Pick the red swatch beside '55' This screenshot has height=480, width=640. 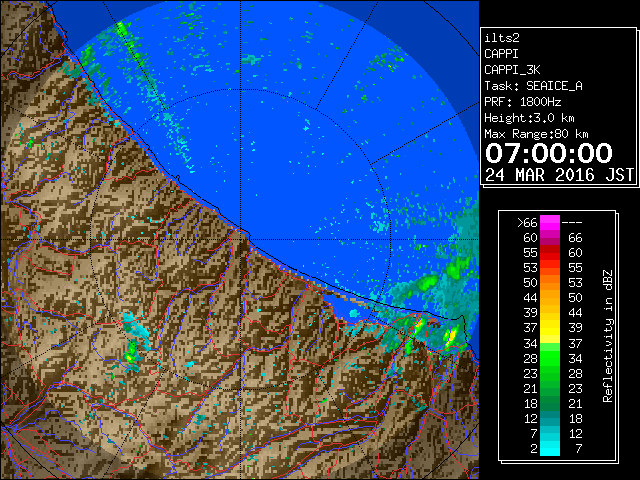(550, 253)
